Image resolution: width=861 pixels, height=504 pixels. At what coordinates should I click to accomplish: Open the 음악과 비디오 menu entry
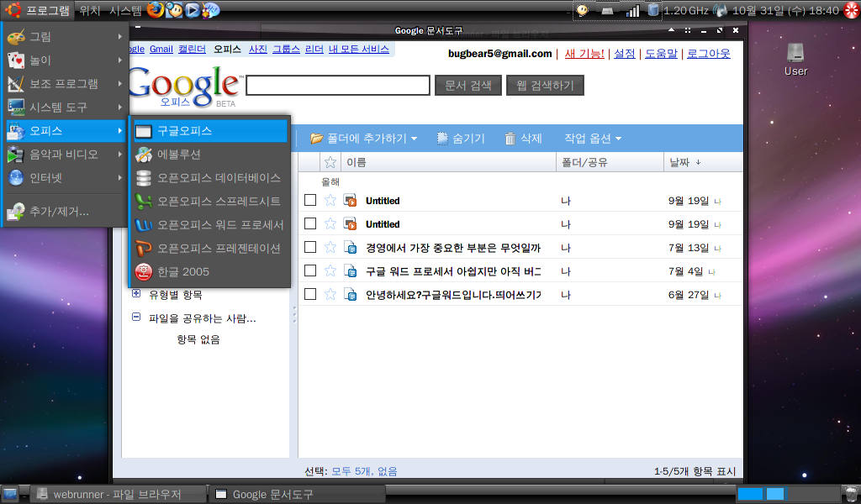click(x=66, y=155)
